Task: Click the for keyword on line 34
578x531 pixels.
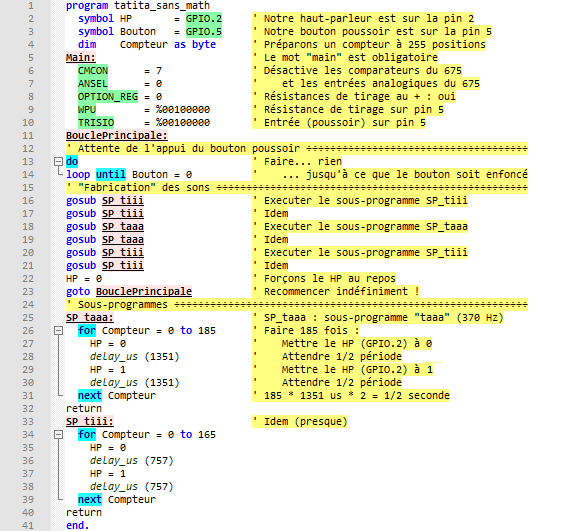Action: point(87,434)
